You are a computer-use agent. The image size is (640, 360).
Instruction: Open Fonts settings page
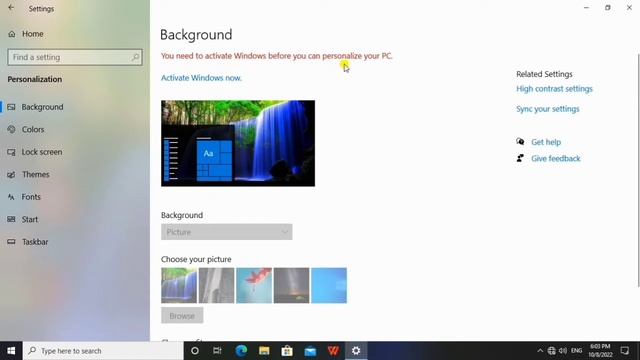coord(31,197)
